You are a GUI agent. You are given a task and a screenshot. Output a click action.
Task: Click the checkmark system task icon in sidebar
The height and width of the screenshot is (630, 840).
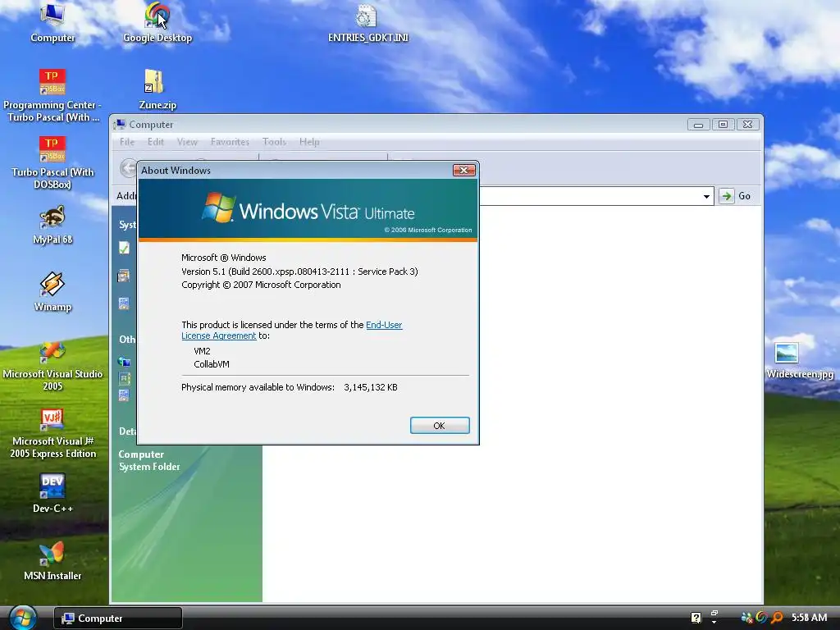pos(125,248)
